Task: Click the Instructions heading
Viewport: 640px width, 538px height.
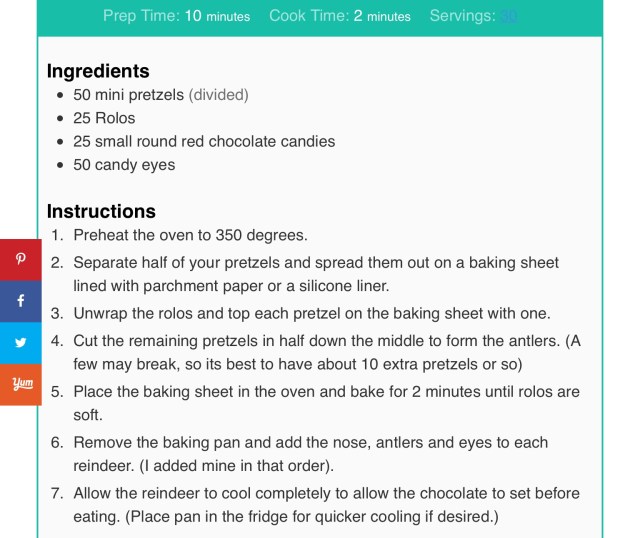Action: [101, 211]
